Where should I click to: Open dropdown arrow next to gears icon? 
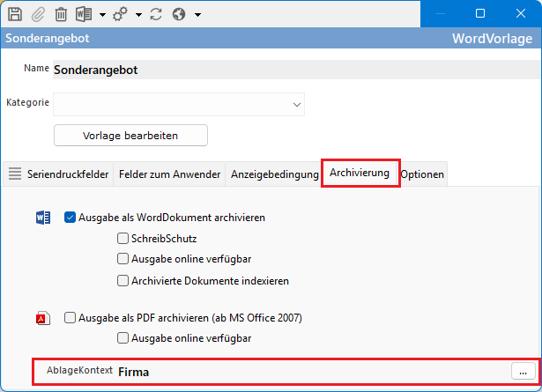pyautogui.click(x=138, y=15)
